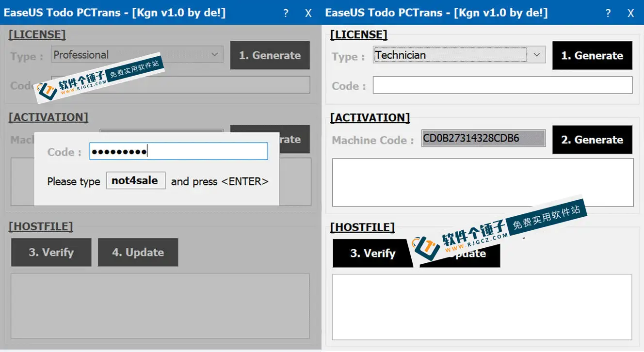This screenshot has height=352, width=644.
Task: Focus the masked Code field in the prompt
Action: pyautogui.click(x=178, y=151)
